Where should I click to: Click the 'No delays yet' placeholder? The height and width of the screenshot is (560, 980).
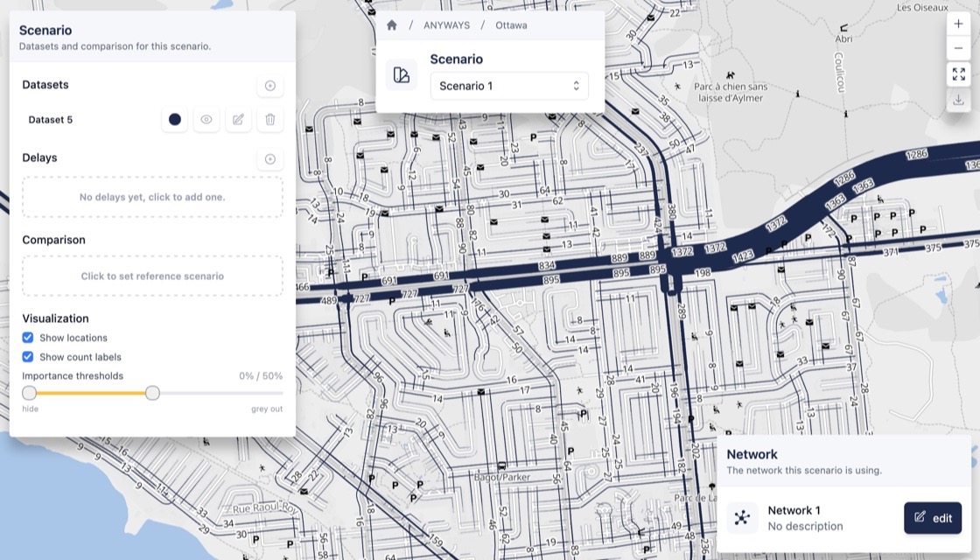click(x=152, y=197)
